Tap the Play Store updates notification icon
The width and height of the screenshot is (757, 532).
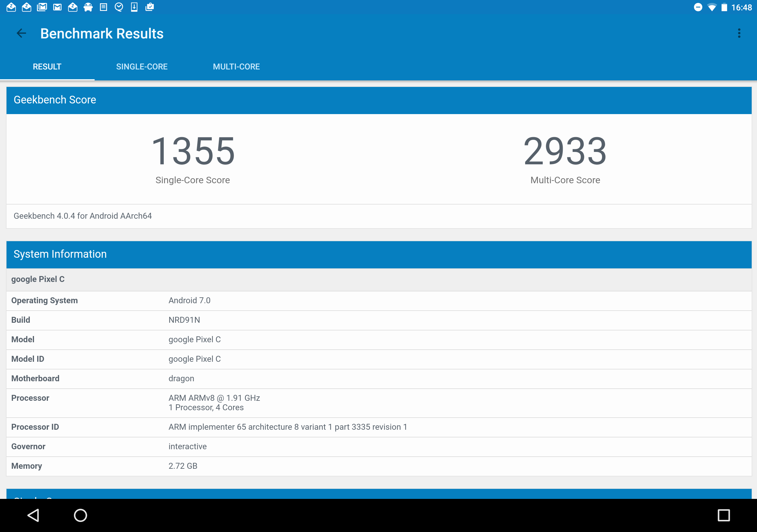(150, 7)
